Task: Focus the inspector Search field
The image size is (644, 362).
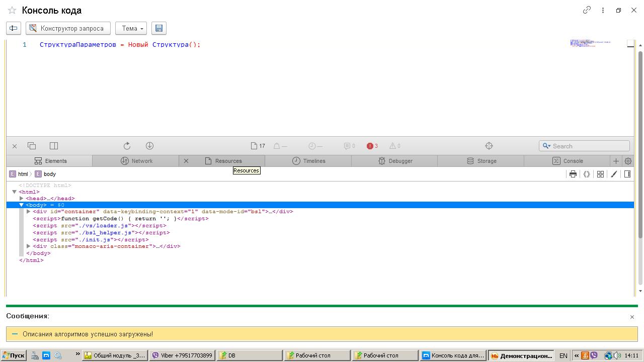Action: (x=584, y=146)
